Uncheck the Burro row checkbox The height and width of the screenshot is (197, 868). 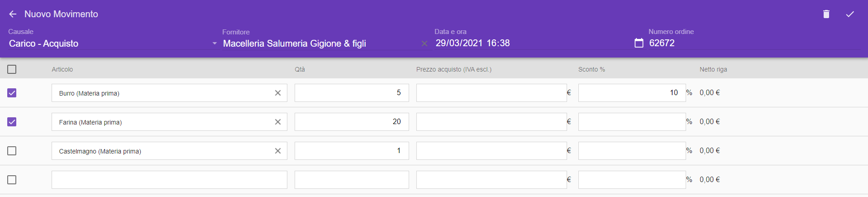[12, 93]
